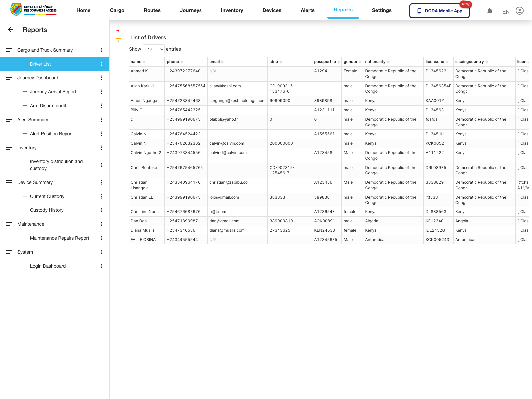
Task: Click the back arrow next to Reports heading
Action: 11,29
